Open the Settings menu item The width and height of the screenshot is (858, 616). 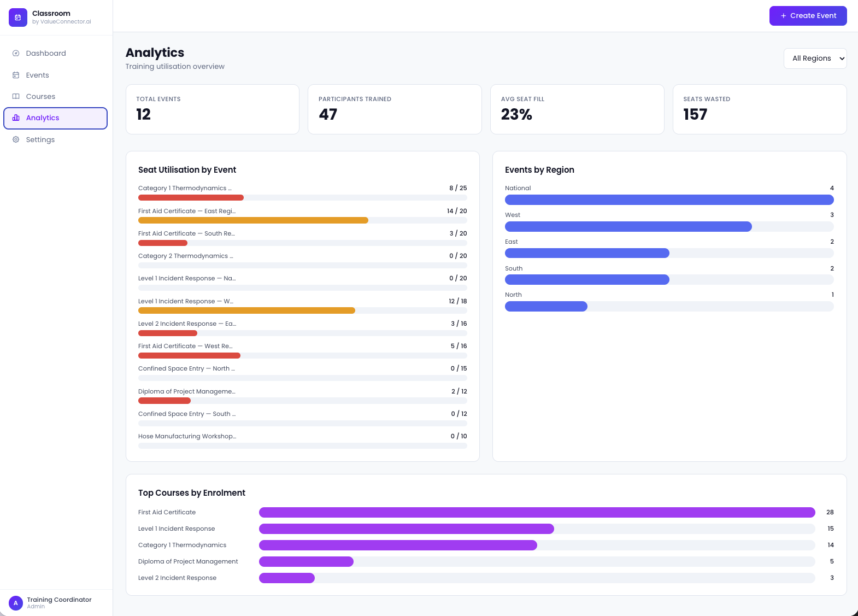pos(56,139)
